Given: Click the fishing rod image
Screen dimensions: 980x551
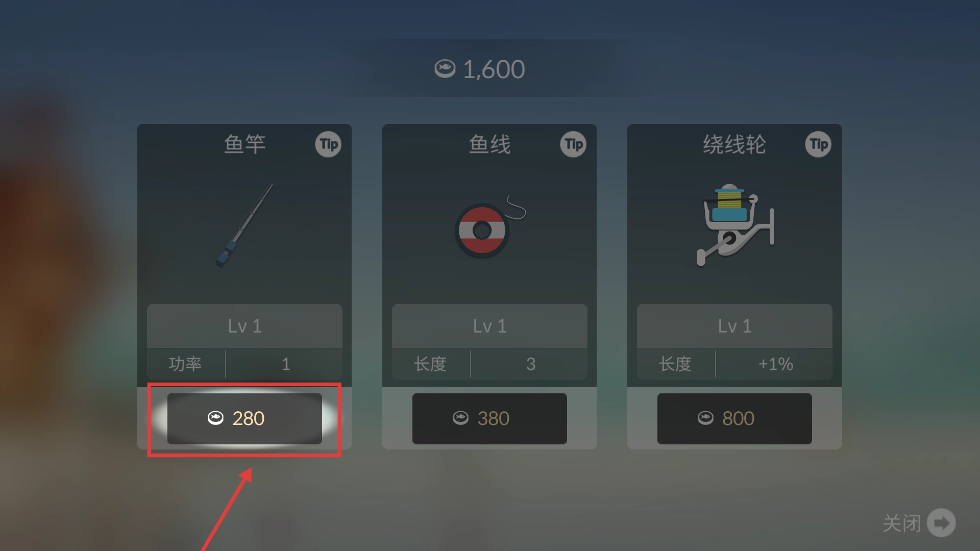Looking at the screenshot, I should coord(244,225).
